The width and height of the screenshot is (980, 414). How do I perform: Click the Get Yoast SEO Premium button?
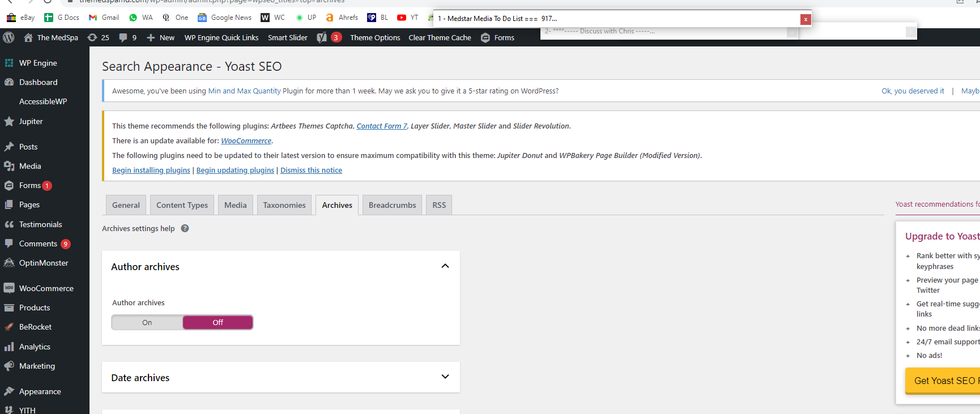click(943, 381)
